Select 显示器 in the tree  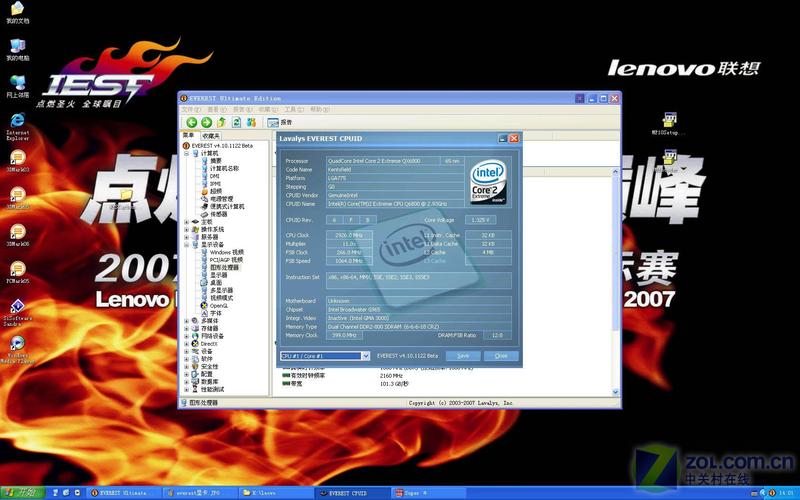coord(219,275)
